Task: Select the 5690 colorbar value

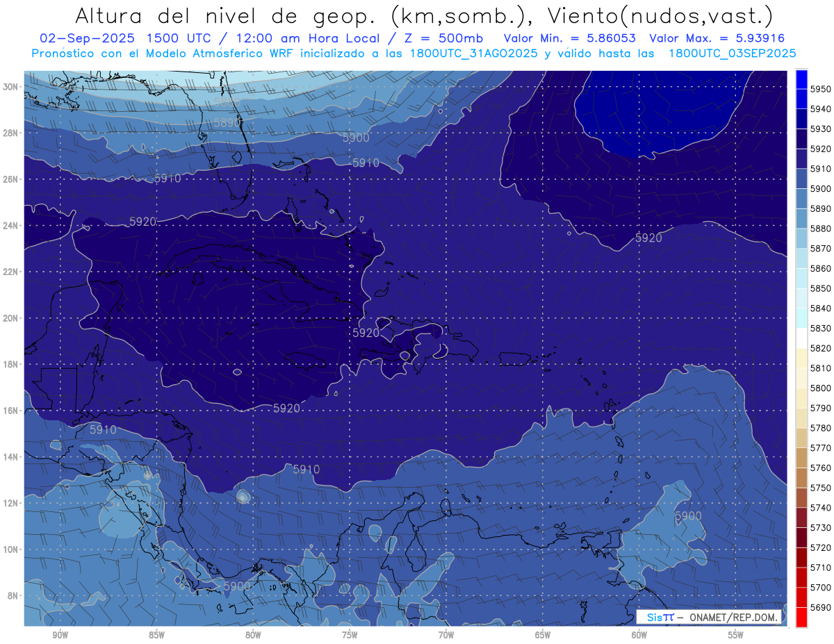Action: (x=821, y=608)
